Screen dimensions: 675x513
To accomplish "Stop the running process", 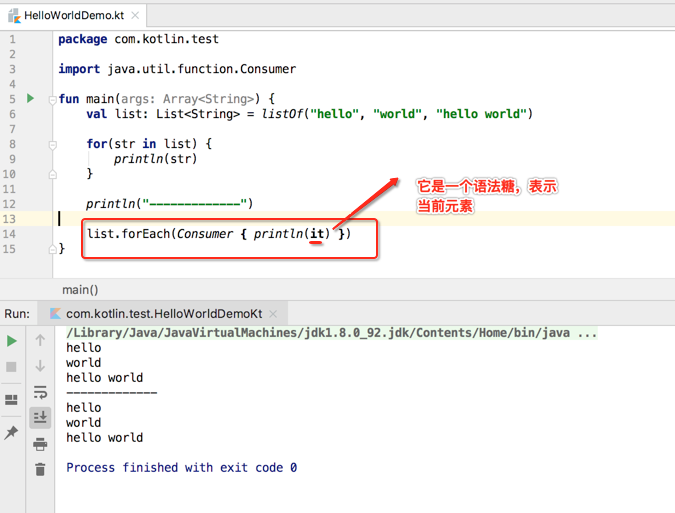I will pyautogui.click(x=11, y=367).
